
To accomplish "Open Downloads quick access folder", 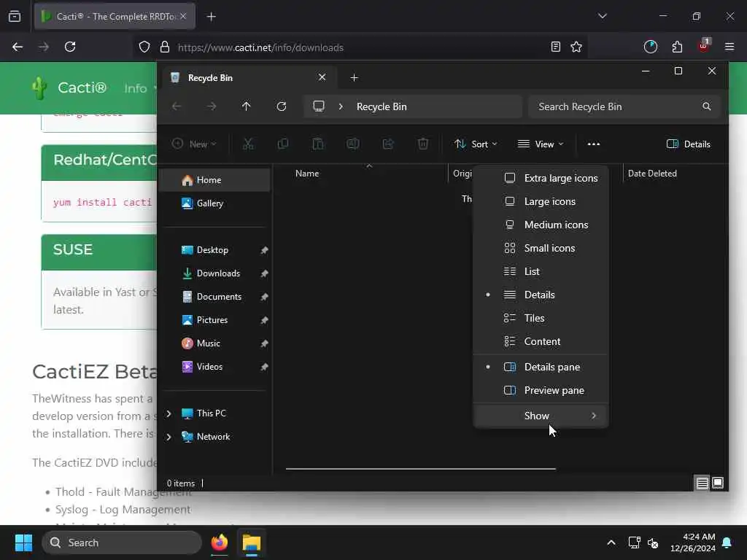I will 215,273.
